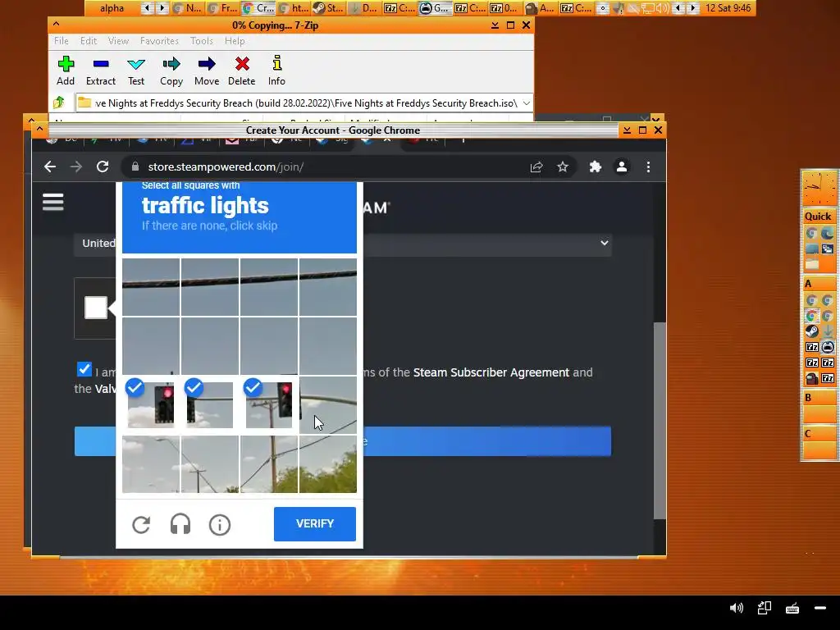Get a new captcha challenge with the refresh icon
The width and height of the screenshot is (840, 630).
141,524
